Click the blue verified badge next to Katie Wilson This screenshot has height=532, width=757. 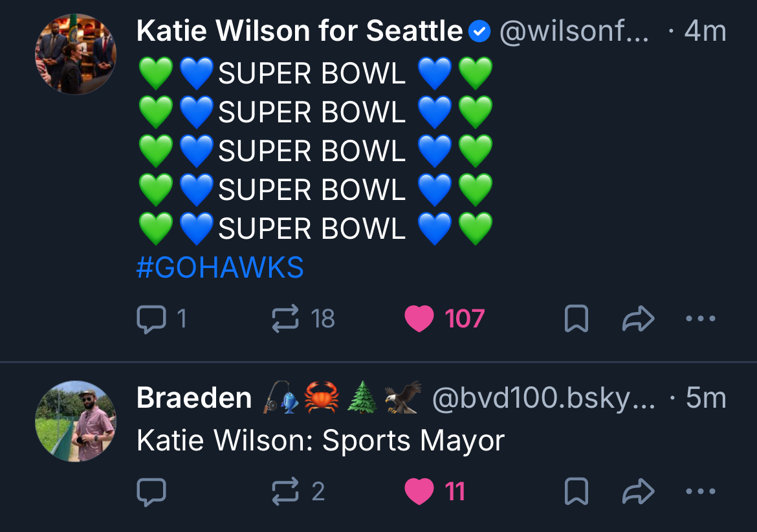(x=479, y=31)
